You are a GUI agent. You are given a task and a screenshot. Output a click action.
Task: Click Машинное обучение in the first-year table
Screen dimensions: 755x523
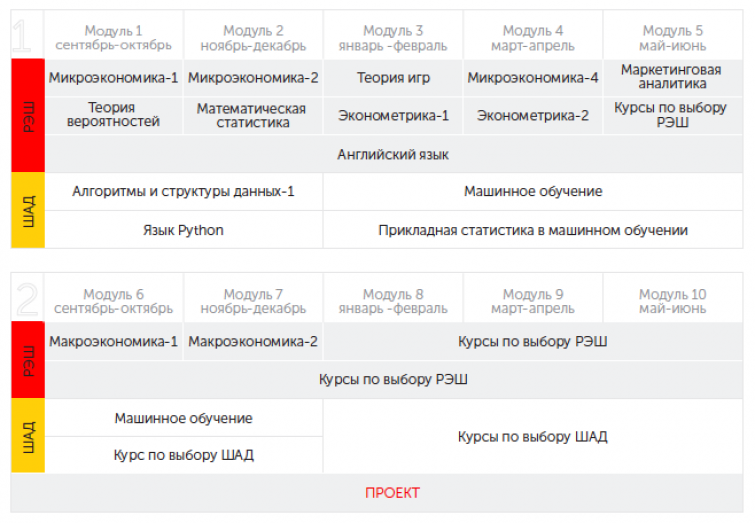533,192
